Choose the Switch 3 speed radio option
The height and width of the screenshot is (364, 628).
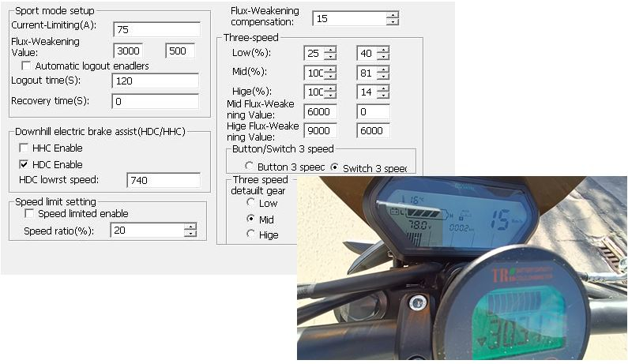[334, 167]
